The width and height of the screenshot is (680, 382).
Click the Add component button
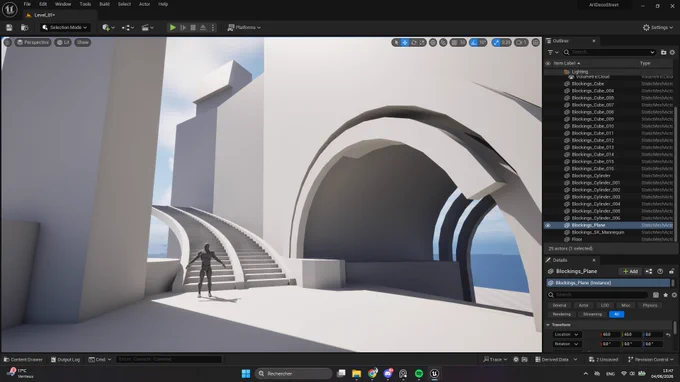pyautogui.click(x=630, y=271)
